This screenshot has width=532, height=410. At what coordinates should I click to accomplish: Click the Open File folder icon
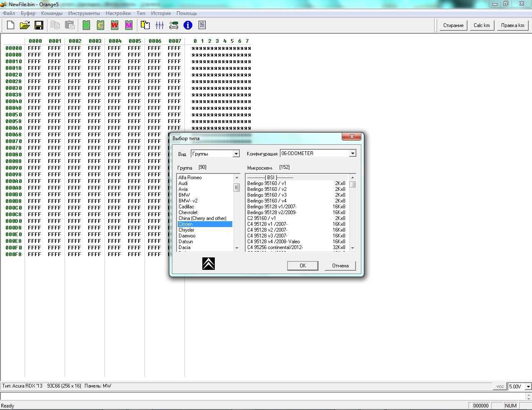click(25, 25)
